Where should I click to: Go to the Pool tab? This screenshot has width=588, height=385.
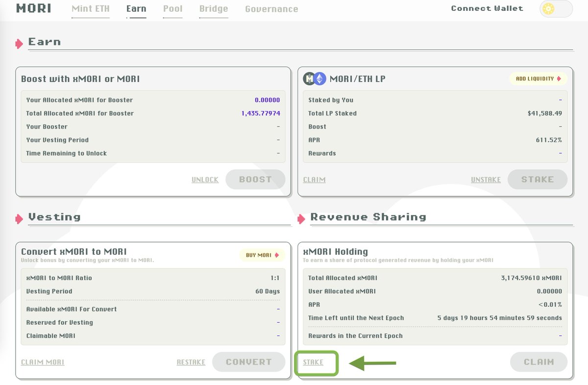173,9
